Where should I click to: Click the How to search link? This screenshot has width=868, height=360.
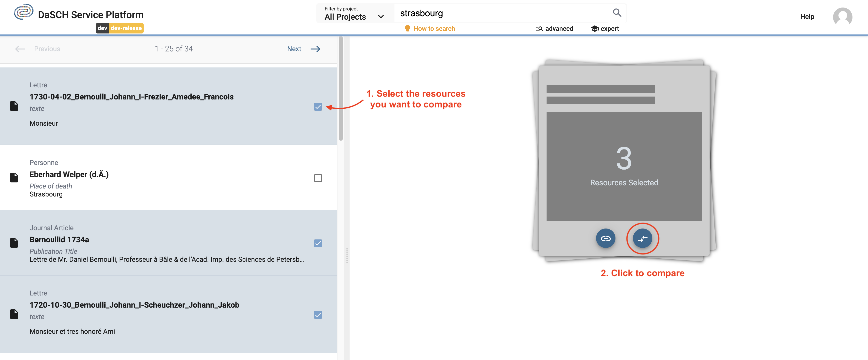tap(434, 28)
